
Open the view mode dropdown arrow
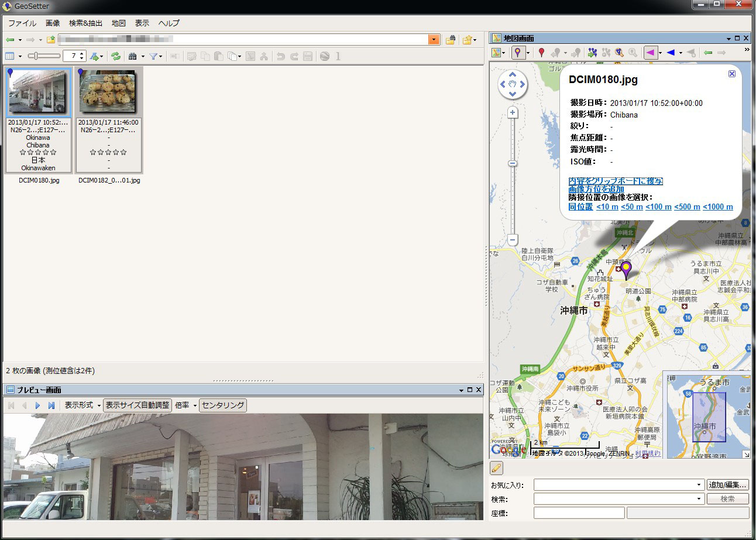coord(20,56)
